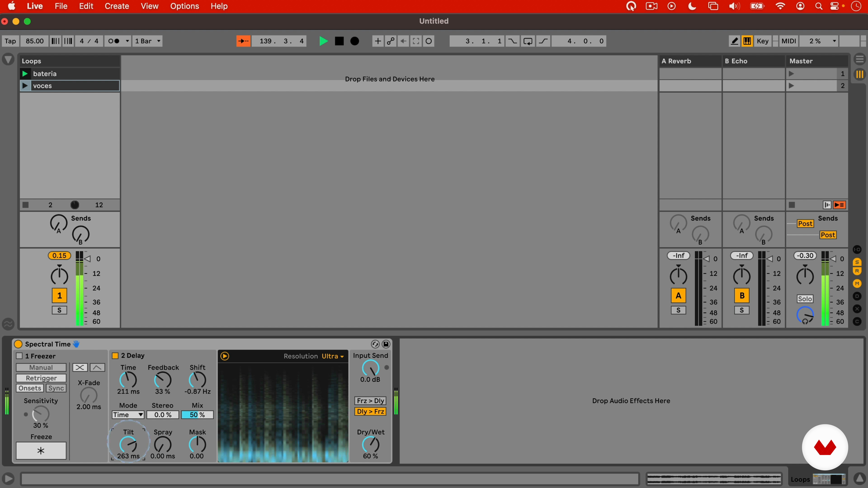
Task: Toggle the Follow playback arrow button
Action: (243, 41)
